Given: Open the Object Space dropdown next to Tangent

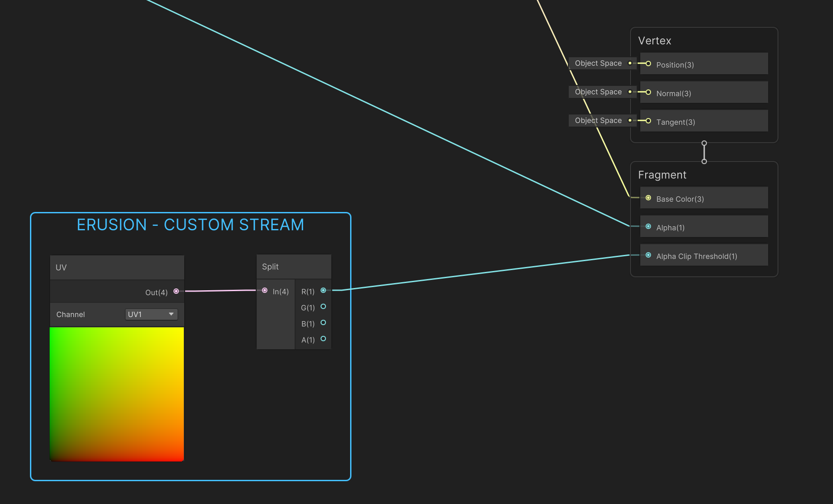Looking at the screenshot, I should [x=602, y=120].
